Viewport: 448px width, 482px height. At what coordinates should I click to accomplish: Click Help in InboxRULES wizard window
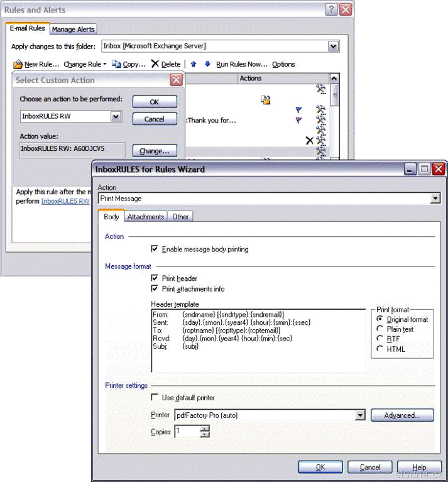(419, 467)
